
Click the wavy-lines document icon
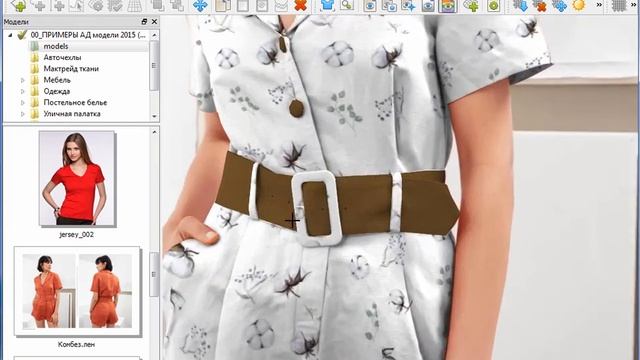pos(281,5)
